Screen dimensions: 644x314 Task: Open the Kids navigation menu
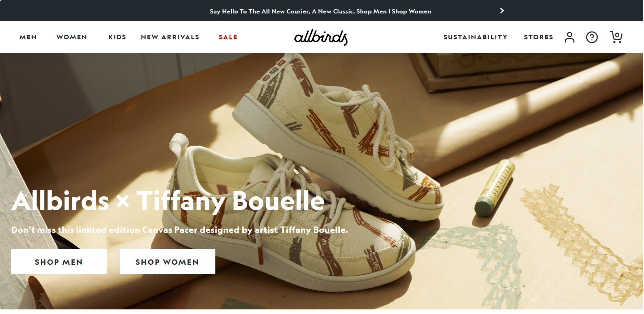117,37
